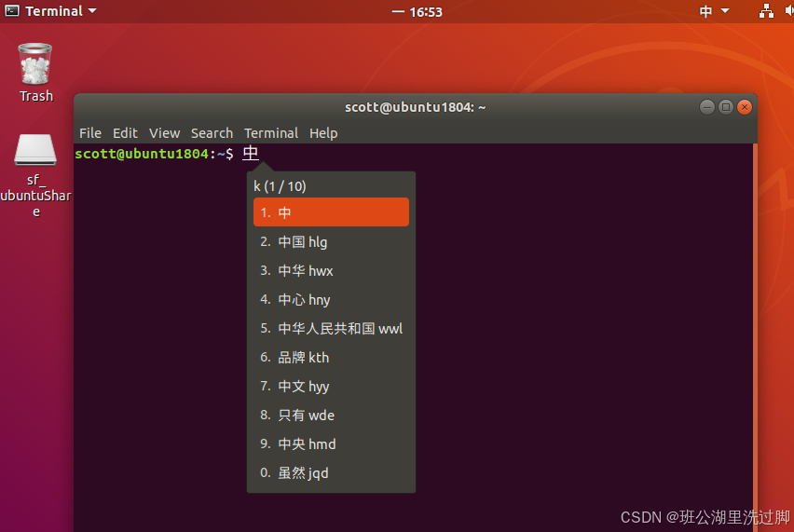The height and width of the screenshot is (532, 794).
Task: Select candidate 8 只有 wde
Action: pos(331,415)
